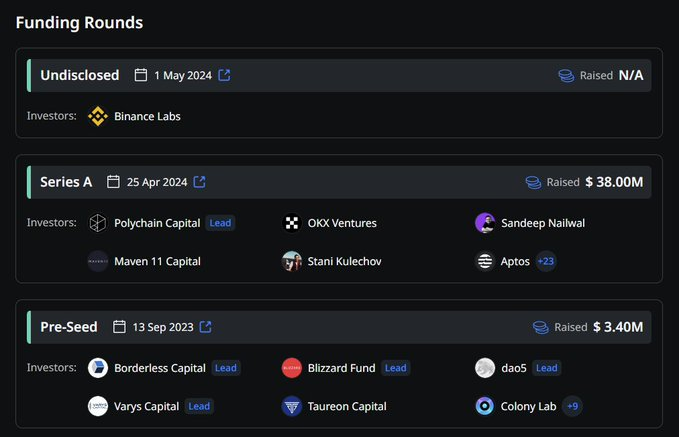Viewport: 679px width, 437px height.
Task: Open the Stani Kulechov investor link
Action: (x=345, y=261)
